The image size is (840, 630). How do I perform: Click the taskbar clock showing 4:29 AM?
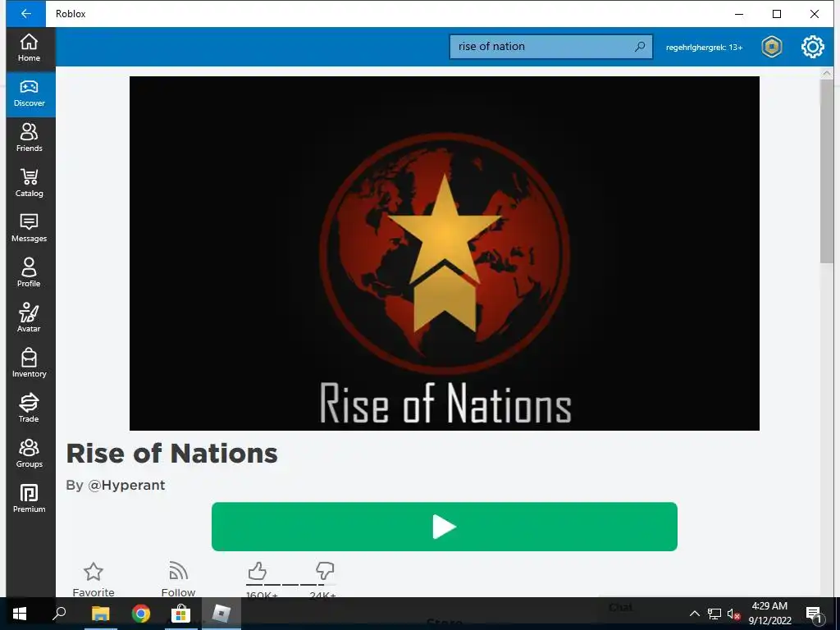pos(769,614)
